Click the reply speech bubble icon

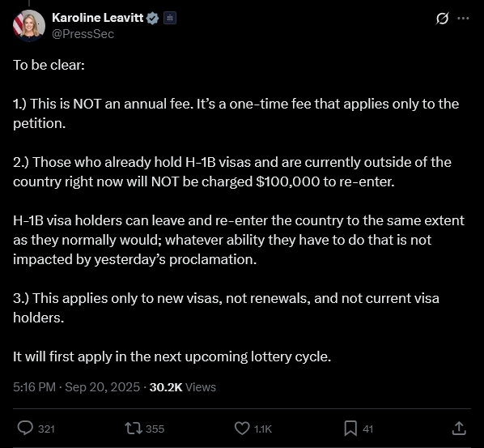pos(25,429)
